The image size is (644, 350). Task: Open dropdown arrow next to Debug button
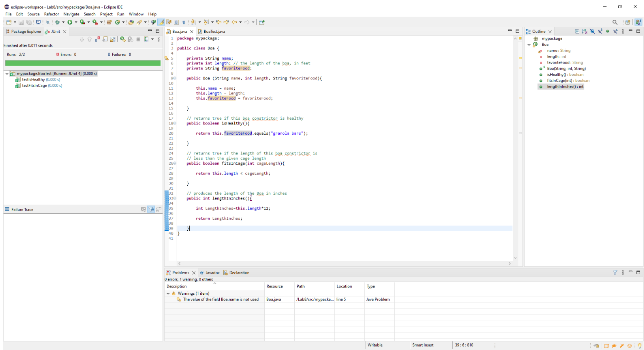pyautogui.click(x=63, y=22)
